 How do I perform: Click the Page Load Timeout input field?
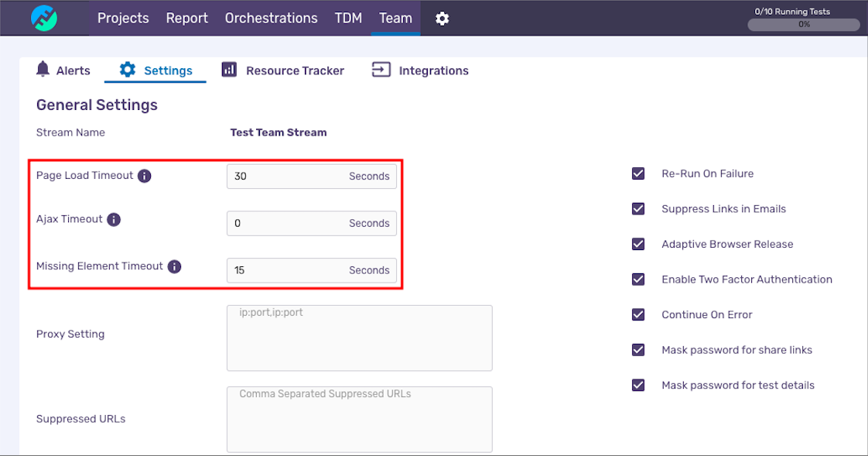pos(312,177)
